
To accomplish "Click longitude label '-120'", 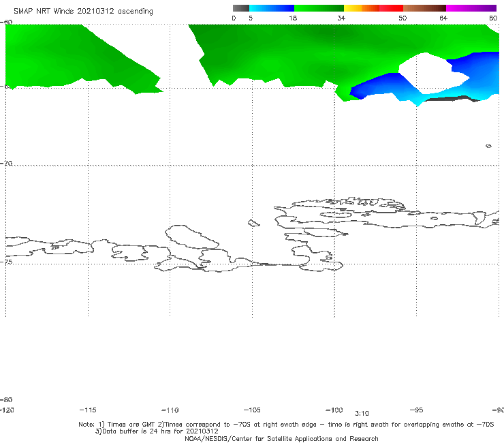I will [7, 410].
